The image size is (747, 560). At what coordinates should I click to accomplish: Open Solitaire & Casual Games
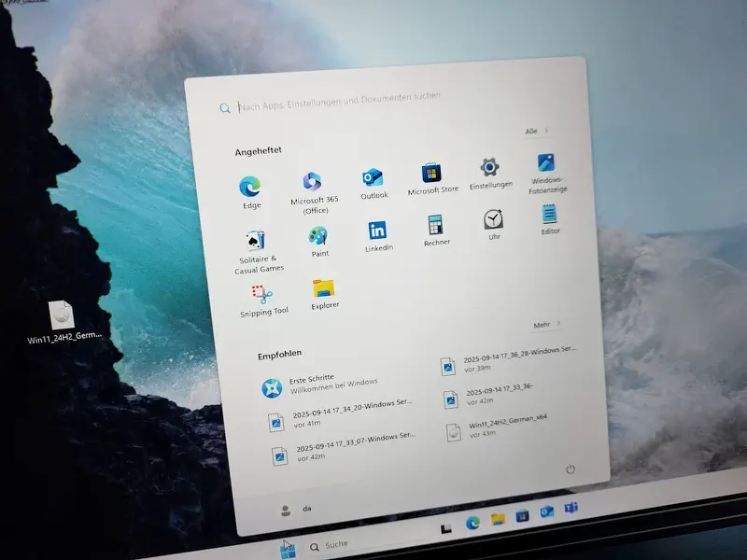click(259, 252)
